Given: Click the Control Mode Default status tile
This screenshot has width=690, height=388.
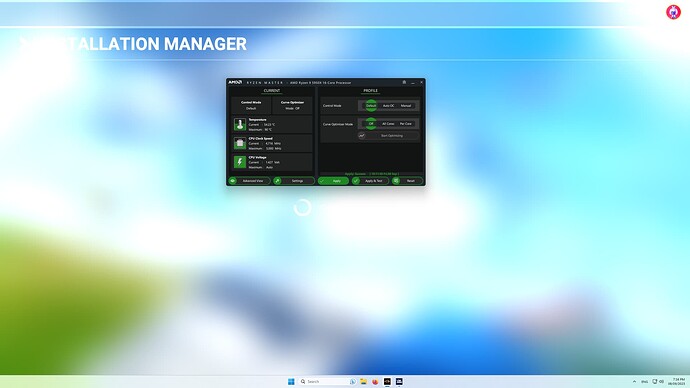Looking at the screenshot, I should tap(251, 105).
